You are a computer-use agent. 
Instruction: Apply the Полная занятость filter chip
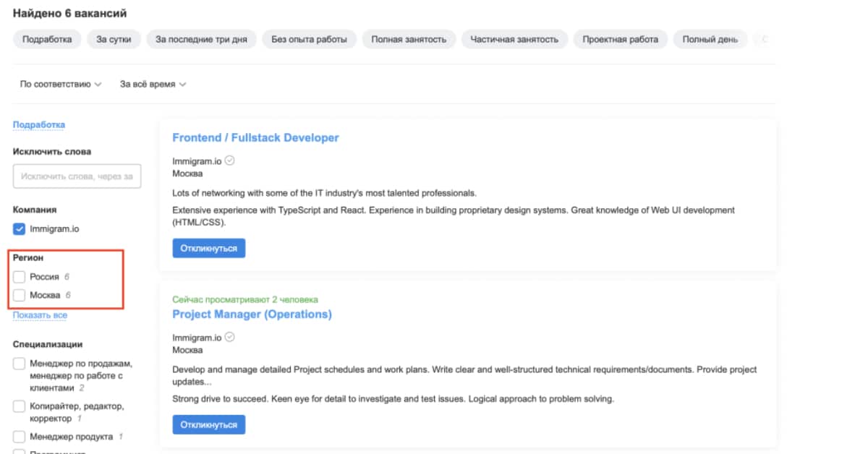409,40
